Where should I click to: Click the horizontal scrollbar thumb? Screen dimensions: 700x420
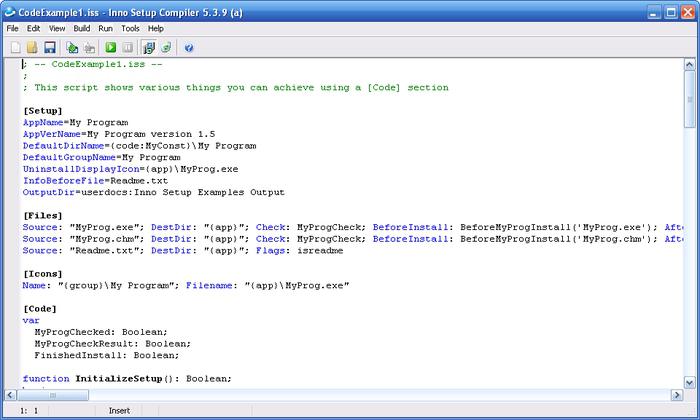[x=53, y=395]
